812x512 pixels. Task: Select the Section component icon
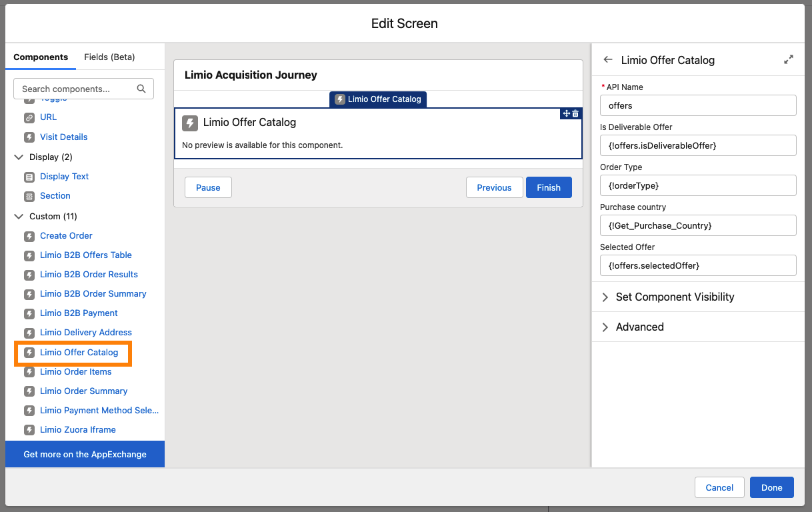[x=29, y=196]
